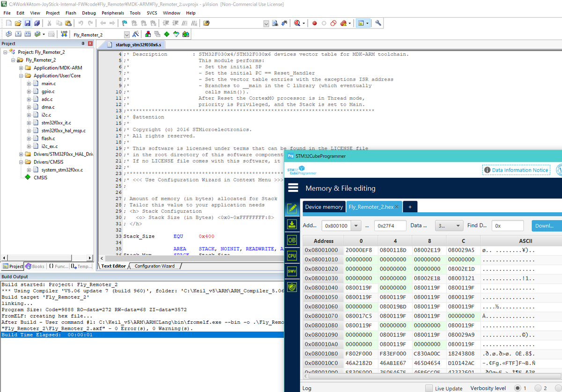
Task: Click the New file icon in µVision toolbar
Action: coord(8,23)
